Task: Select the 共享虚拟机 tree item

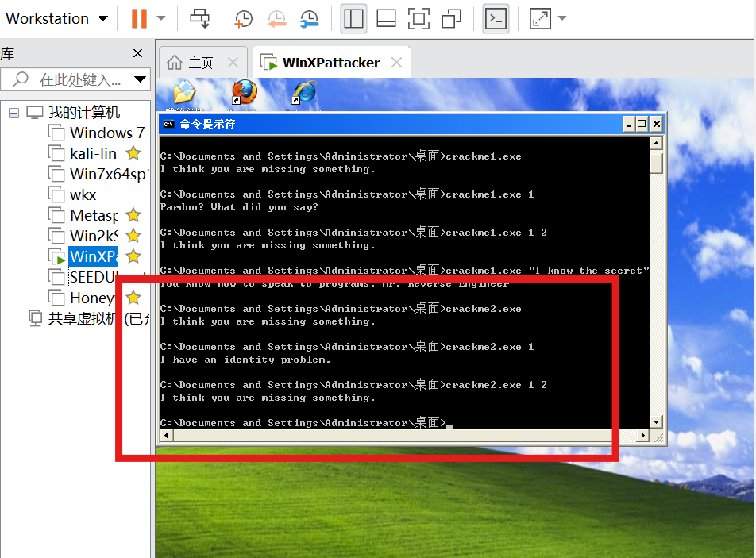Action: 98,319
